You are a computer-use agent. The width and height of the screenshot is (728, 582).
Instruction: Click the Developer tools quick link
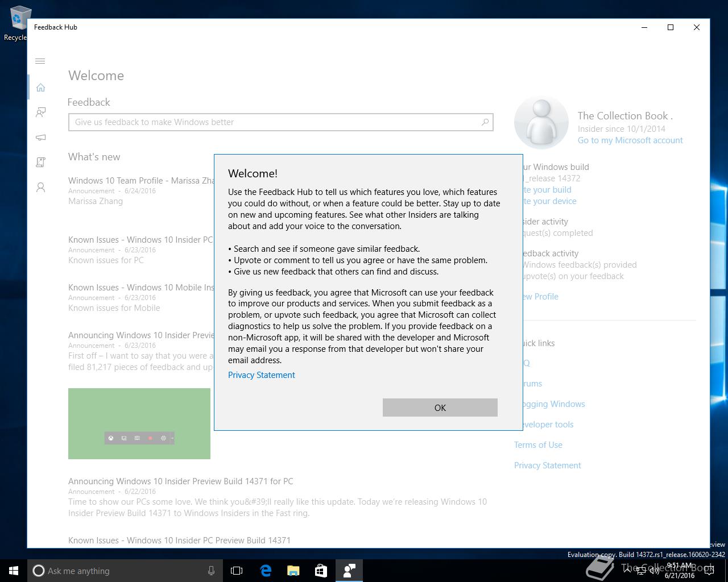548,425
